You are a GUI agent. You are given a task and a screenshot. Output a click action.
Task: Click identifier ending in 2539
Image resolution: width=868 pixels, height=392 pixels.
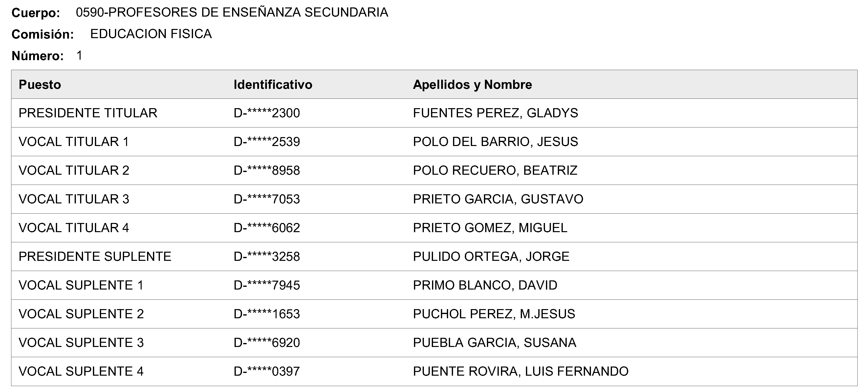tap(266, 142)
